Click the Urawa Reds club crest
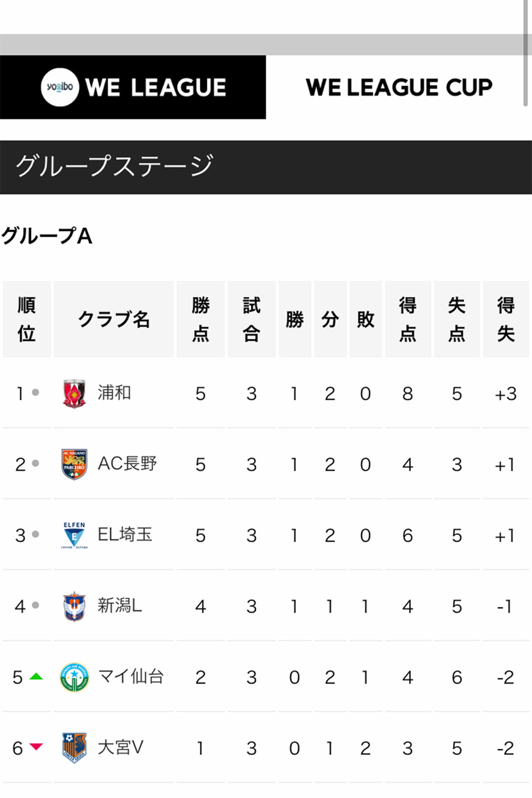Image resolution: width=532 pixels, height=798 pixels. click(x=74, y=393)
